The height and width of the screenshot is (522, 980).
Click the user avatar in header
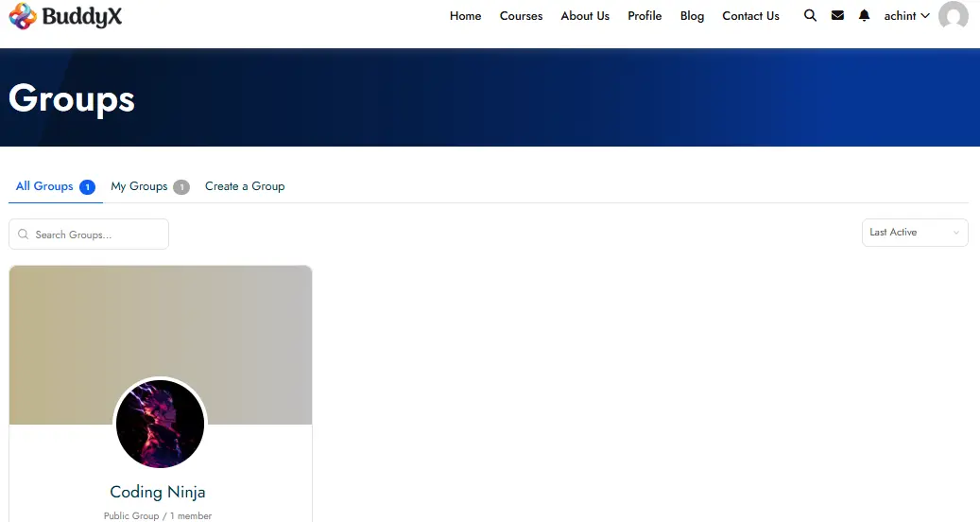pyautogui.click(x=954, y=16)
